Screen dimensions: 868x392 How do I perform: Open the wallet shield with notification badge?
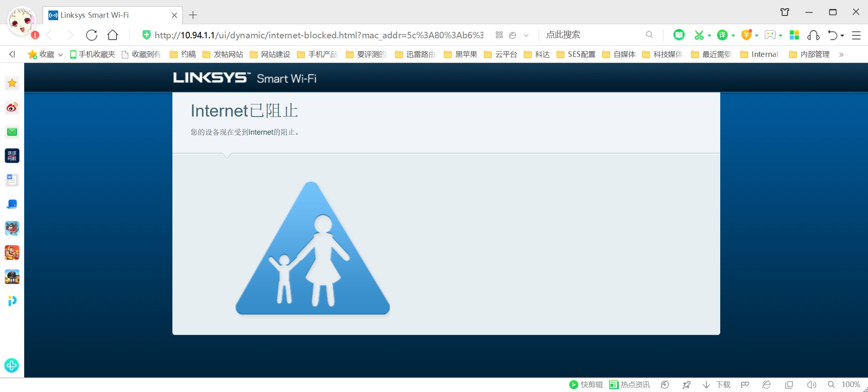pyautogui.click(x=746, y=35)
